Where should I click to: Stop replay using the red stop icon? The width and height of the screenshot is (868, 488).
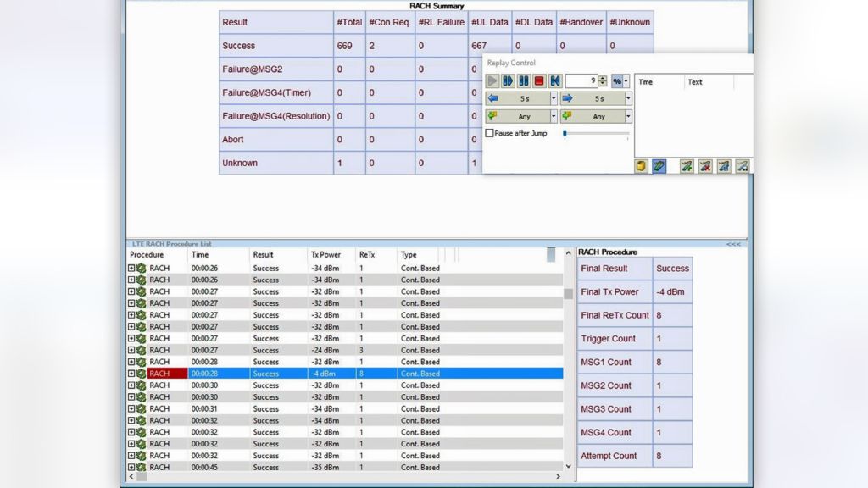tap(539, 81)
